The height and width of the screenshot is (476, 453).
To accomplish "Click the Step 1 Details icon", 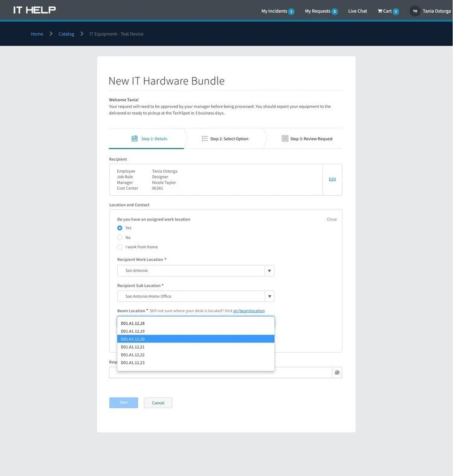I will coord(135,138).
